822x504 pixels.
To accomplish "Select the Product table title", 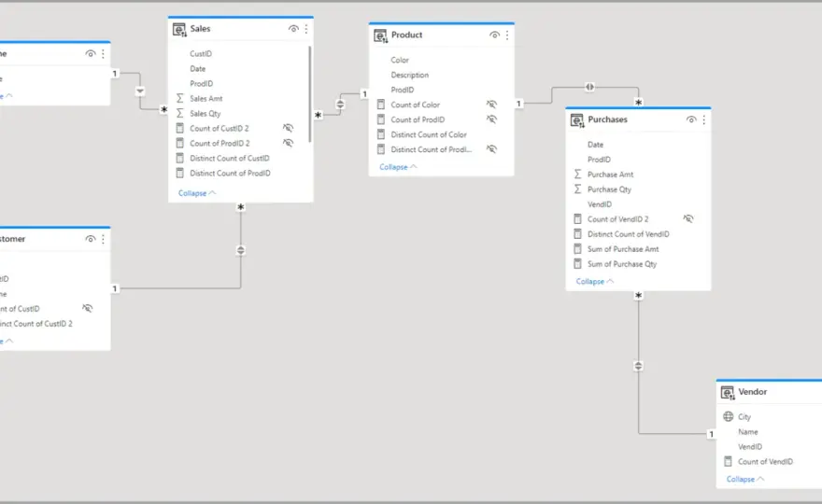I will click(407, 35).
